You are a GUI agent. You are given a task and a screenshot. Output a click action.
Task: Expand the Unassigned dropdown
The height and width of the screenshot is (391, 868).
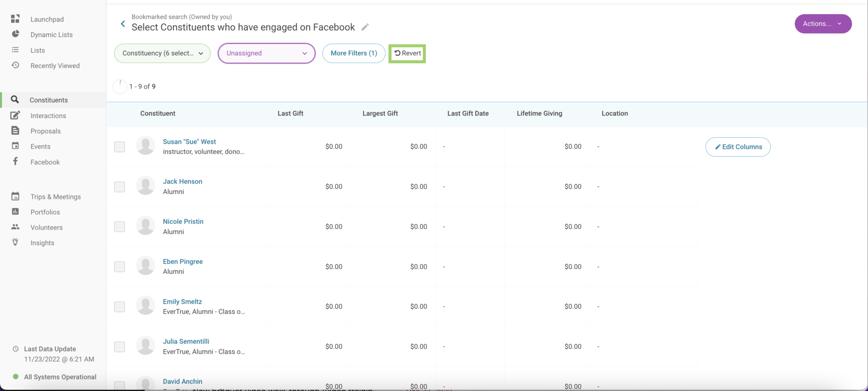click(x=266, y=53)
